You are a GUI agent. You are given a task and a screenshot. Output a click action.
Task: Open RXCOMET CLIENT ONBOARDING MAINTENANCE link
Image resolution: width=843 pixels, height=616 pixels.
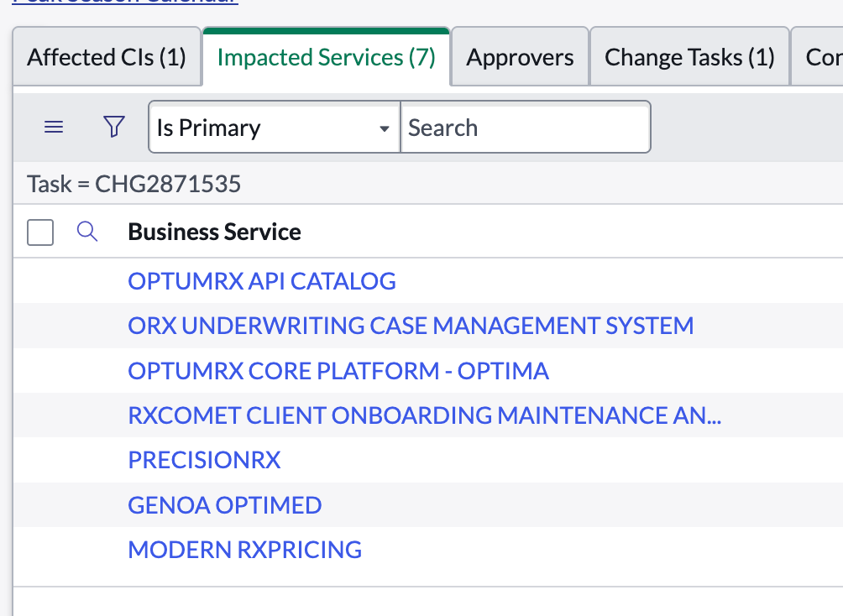click(x=425, y=415)
